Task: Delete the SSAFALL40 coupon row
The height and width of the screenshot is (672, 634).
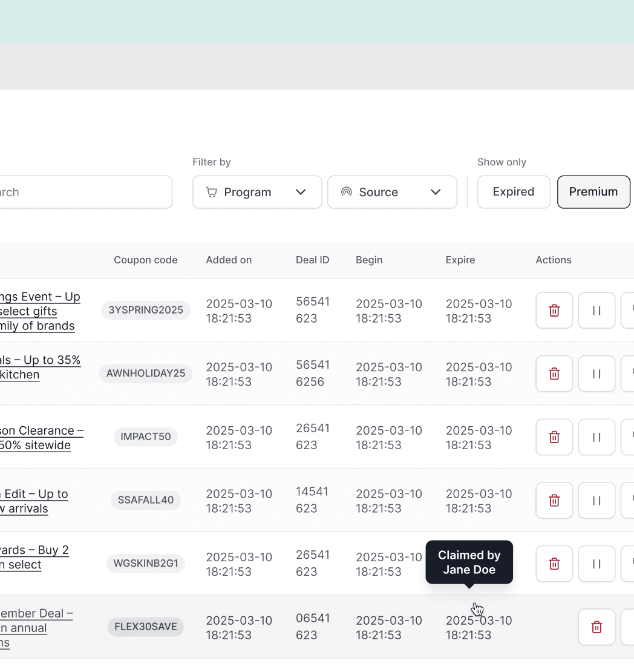Action: pyautogui.click(x=554, y=500)
